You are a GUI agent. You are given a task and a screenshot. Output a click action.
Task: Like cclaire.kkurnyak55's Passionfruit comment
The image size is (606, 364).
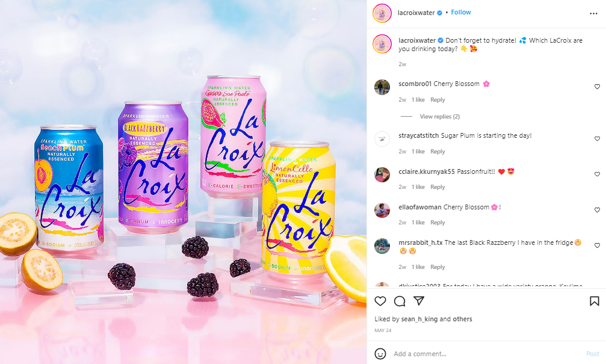597,174
